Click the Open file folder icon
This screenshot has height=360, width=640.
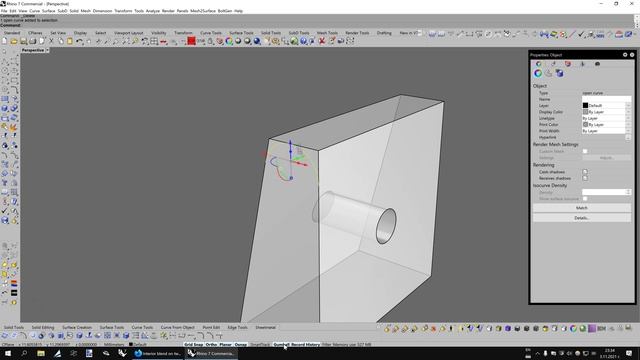(14, 41)
